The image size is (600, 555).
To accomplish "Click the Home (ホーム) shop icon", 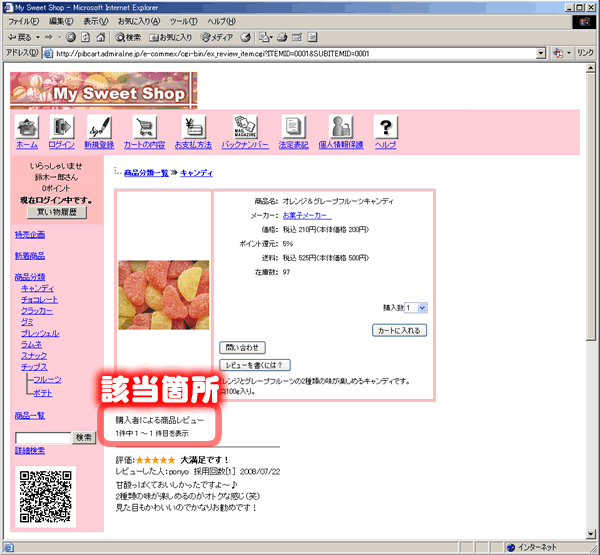I will coord(27,127).
